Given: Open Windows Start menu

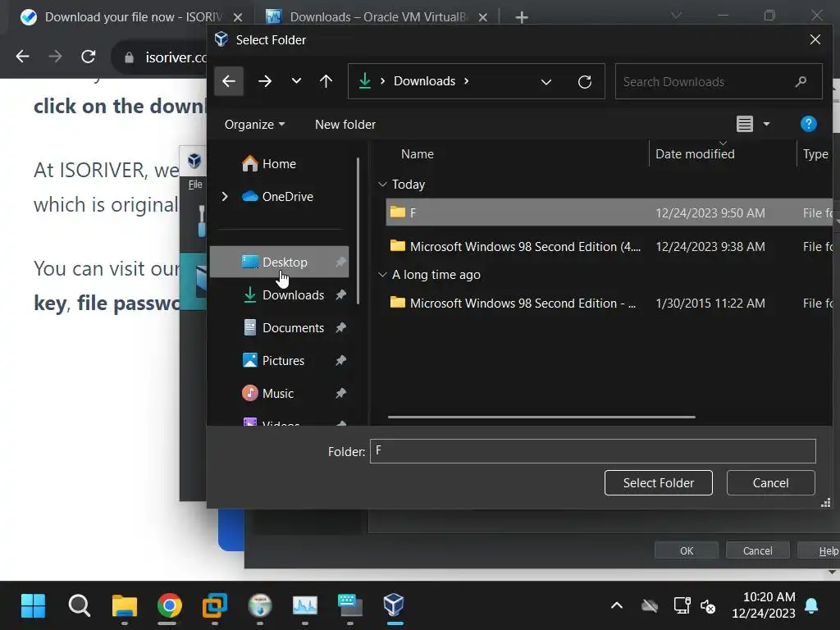Looking at the screenshot, I should coord(33,606).
